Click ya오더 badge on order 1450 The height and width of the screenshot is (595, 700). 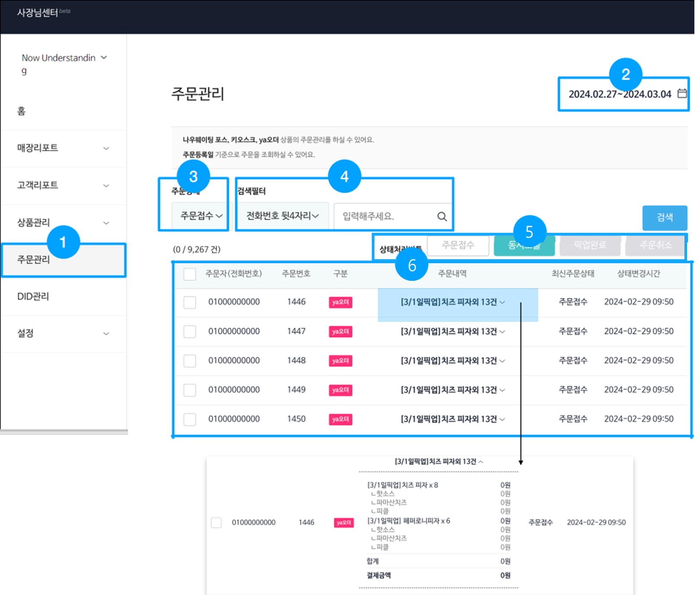tap(340, 419)
